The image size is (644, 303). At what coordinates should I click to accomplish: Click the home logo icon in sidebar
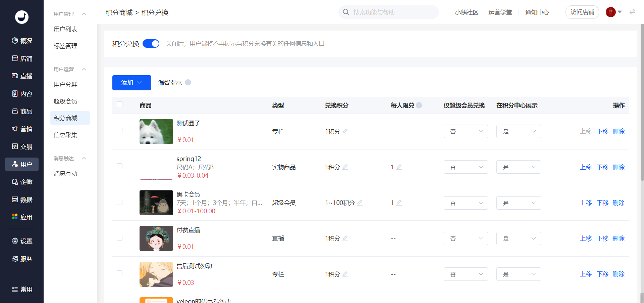(x=22, y=17)
